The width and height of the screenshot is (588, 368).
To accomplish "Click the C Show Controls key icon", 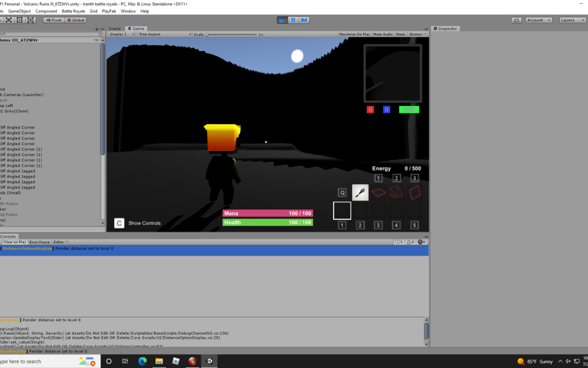I will [x=119, y=223].
